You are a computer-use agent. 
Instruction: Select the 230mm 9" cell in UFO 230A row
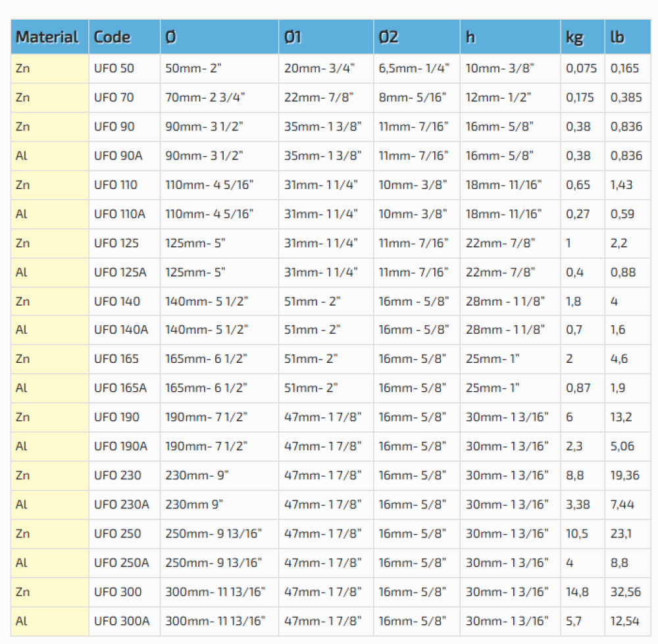click(x=194, y=504)
